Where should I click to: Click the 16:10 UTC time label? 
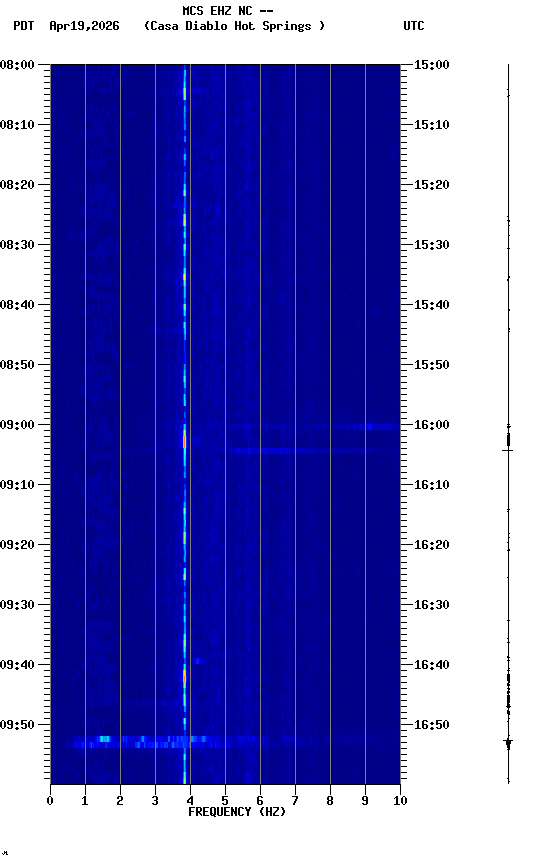click(432, 485)
